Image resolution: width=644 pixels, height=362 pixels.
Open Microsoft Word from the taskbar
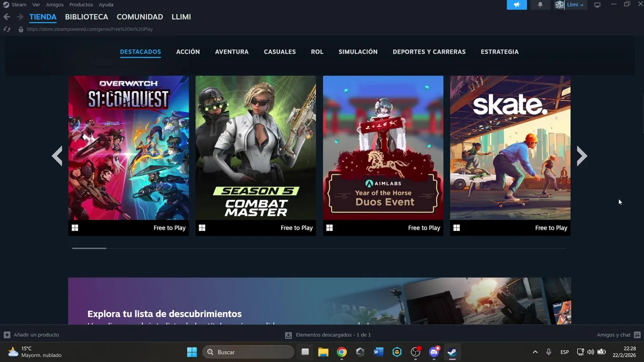point(379,352)
